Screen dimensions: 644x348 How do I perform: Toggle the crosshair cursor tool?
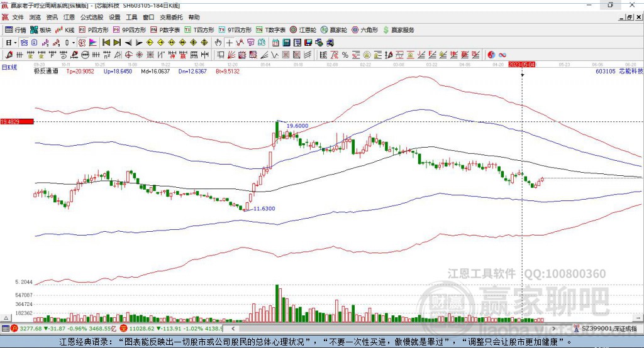coord(229,43)
